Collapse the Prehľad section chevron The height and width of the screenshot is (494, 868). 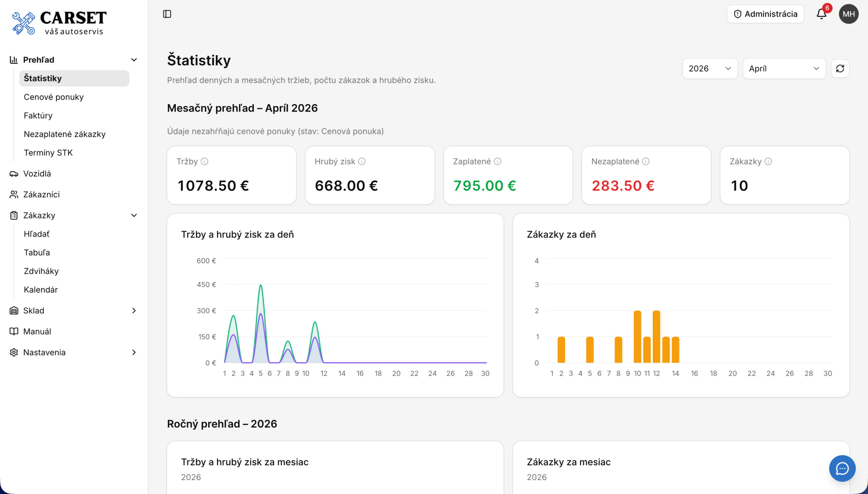[134, 60]
